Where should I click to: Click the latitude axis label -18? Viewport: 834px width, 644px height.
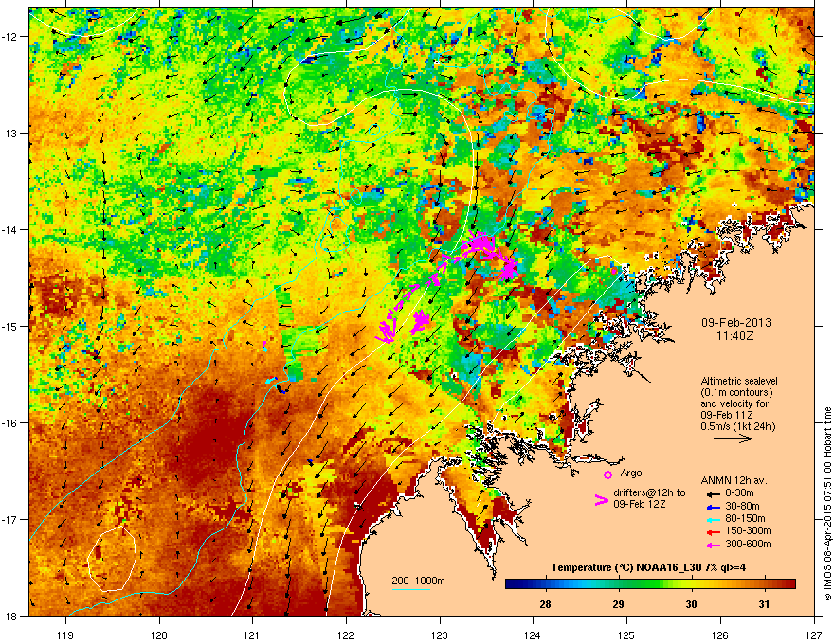(x=9, y=616)
